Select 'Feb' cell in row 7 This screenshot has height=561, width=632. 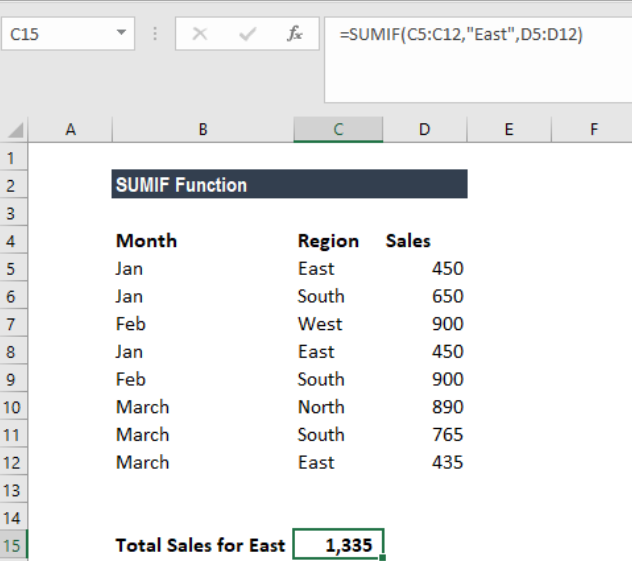[x=203, y=324]
